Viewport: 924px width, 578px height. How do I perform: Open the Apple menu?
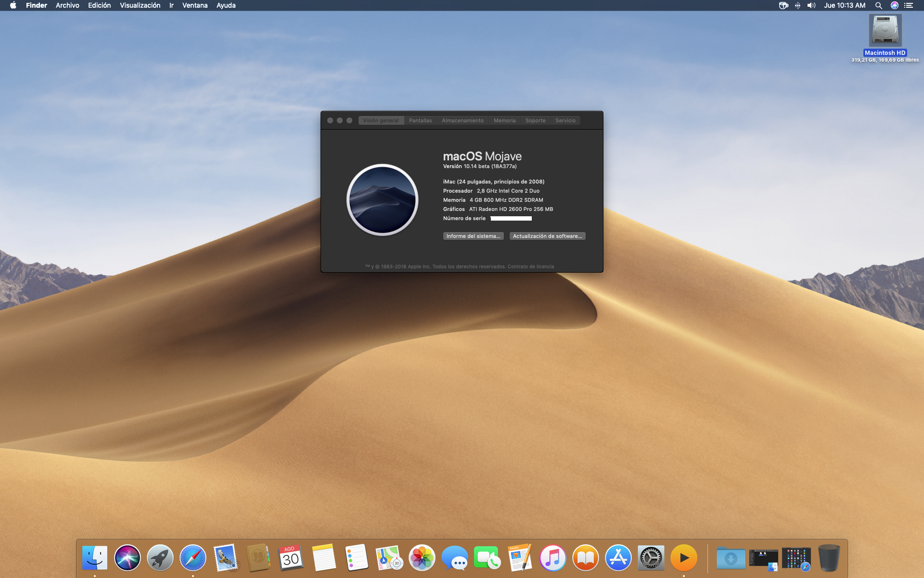pos(13,5)
